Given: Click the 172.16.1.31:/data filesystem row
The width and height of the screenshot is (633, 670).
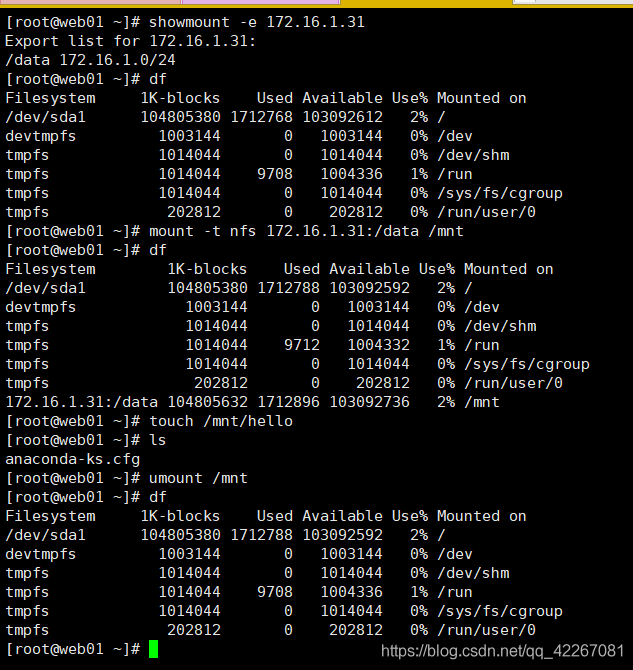Looking at the screenshot, I should (x=252, y=402).
